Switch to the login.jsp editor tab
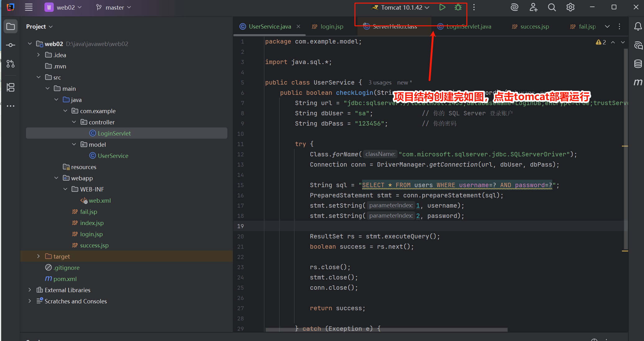Image resolution: width=644 pixels, height=341 pixels. click(x=331, y=27)
